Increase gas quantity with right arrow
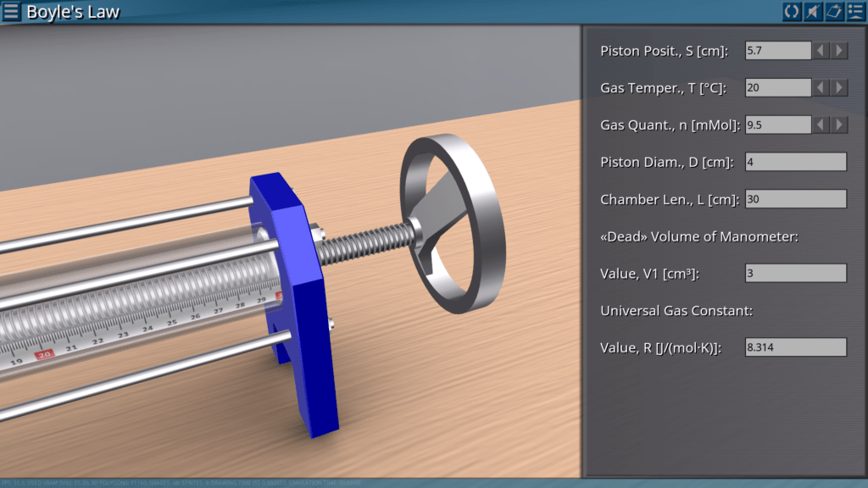868x488 pixels. pos(839,125)
